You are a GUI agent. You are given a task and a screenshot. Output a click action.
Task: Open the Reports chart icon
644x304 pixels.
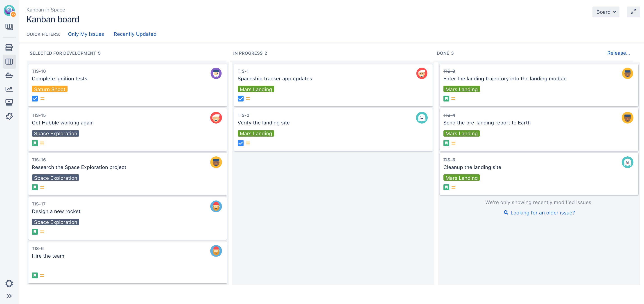click(9, 89)
